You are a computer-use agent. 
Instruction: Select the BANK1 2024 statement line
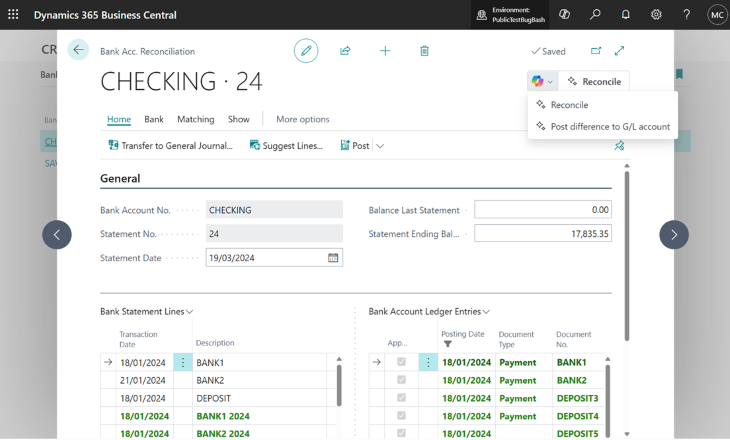click(223, 416)
